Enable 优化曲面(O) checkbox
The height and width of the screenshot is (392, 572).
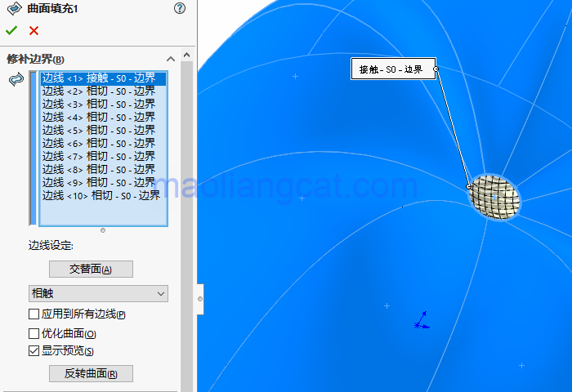pyautogui.click(x=34, y=333)
